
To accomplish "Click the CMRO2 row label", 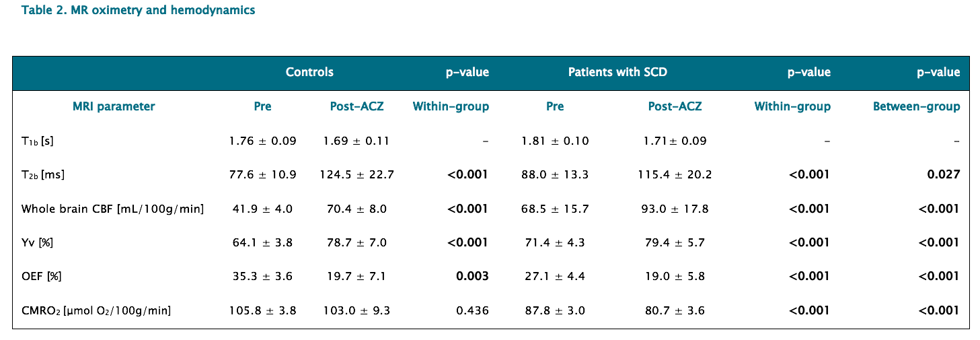I will point(96,310).
